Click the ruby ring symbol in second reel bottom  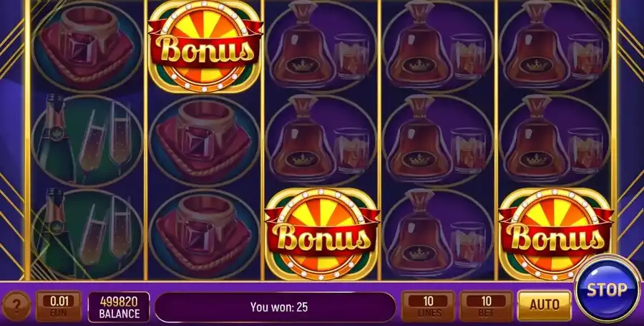(204, 234)
